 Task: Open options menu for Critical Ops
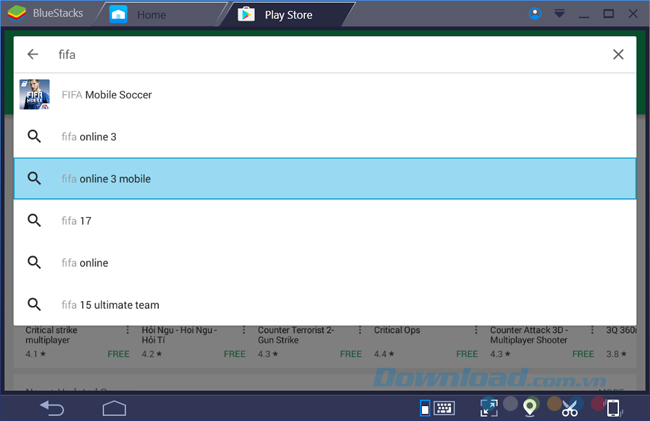tap(476, 330)
